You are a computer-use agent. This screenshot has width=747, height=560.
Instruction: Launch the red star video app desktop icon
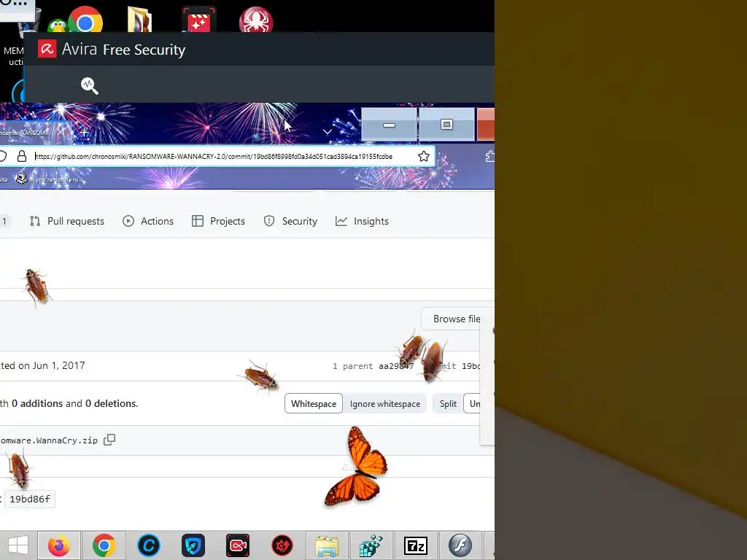point(198,20)
